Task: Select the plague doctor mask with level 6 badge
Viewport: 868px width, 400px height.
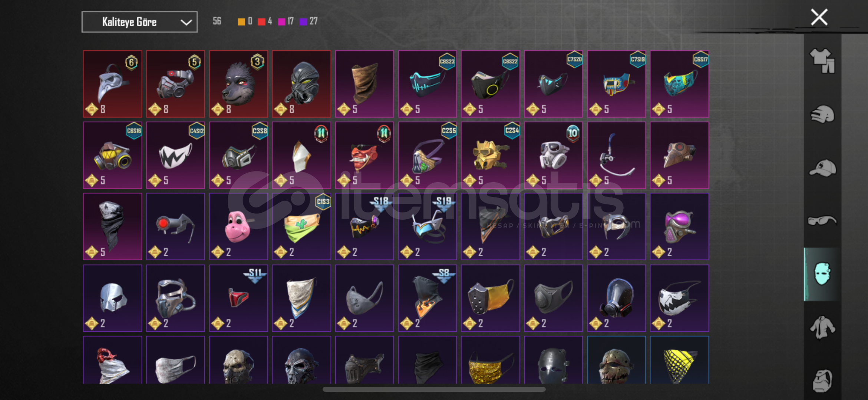Action: (x=112, y=84)
